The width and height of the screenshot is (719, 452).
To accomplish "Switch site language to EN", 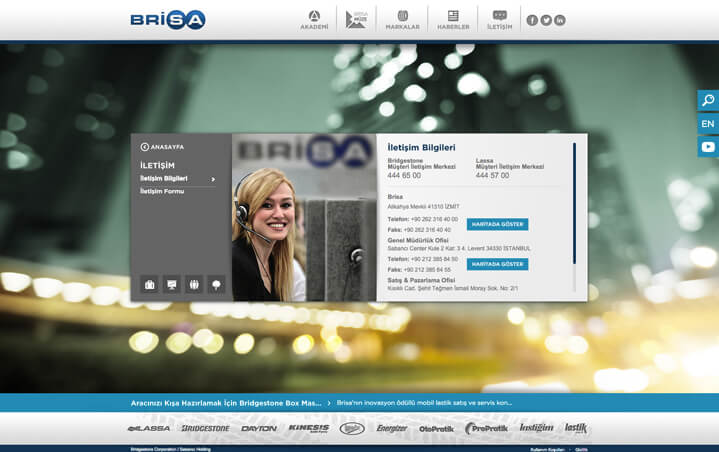I will click(x=708, y=124).
